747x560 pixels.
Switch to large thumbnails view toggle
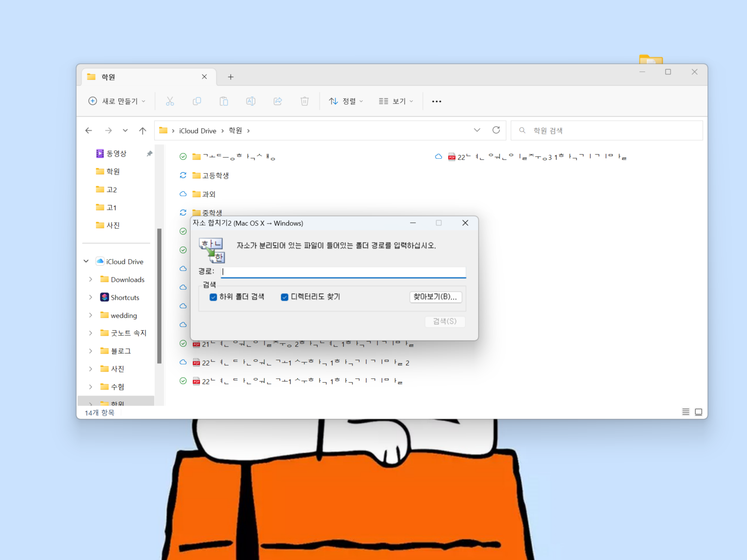click(x=698, y=412)
